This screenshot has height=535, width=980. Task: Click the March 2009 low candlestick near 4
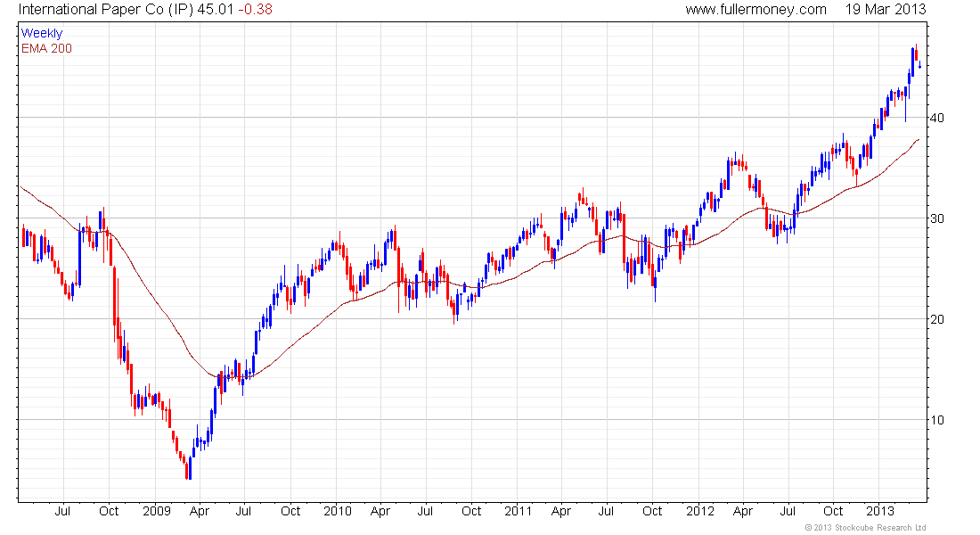(x=190, y=469)
